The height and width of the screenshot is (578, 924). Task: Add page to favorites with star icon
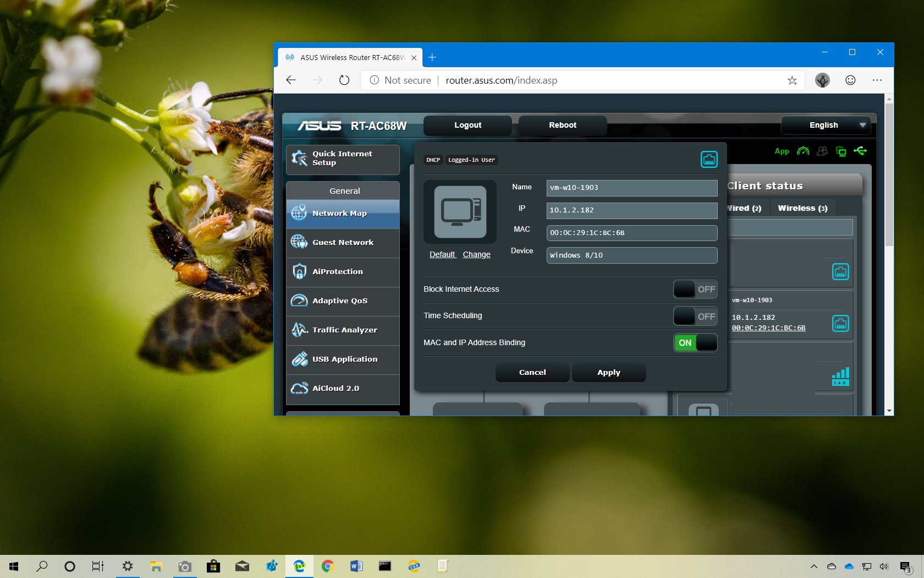click(792, 80)
